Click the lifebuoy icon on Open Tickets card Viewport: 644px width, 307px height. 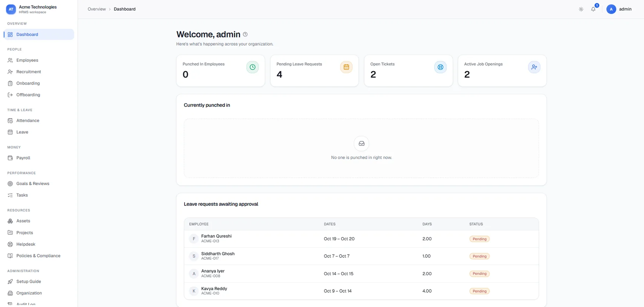tap(440, 67)
